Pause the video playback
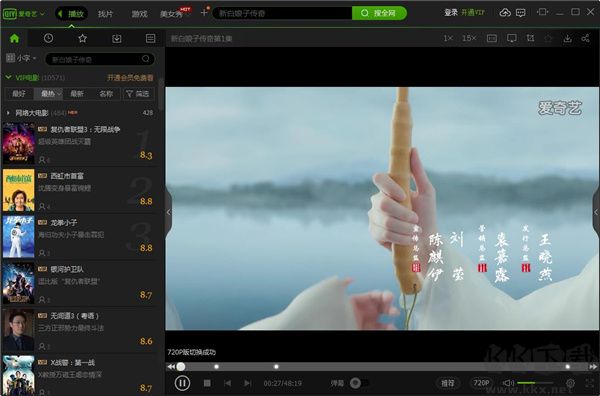Viewport: 600px width, 396px height. coord(182,383)
